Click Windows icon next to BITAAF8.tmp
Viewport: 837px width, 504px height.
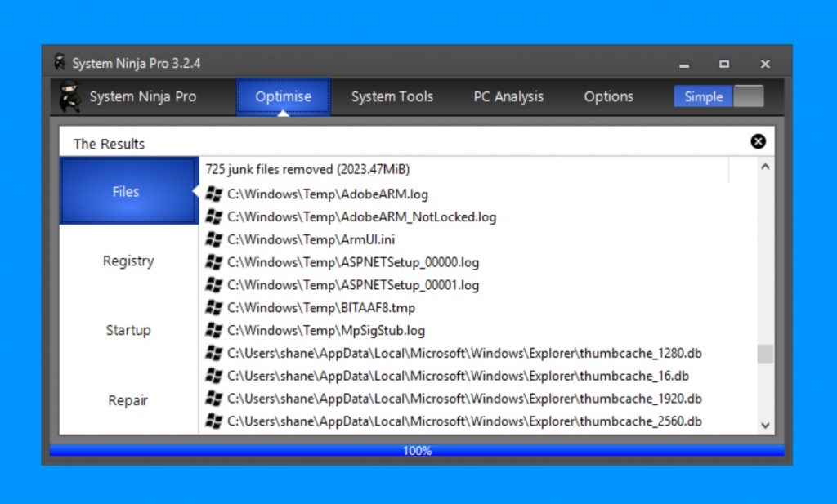214,308
